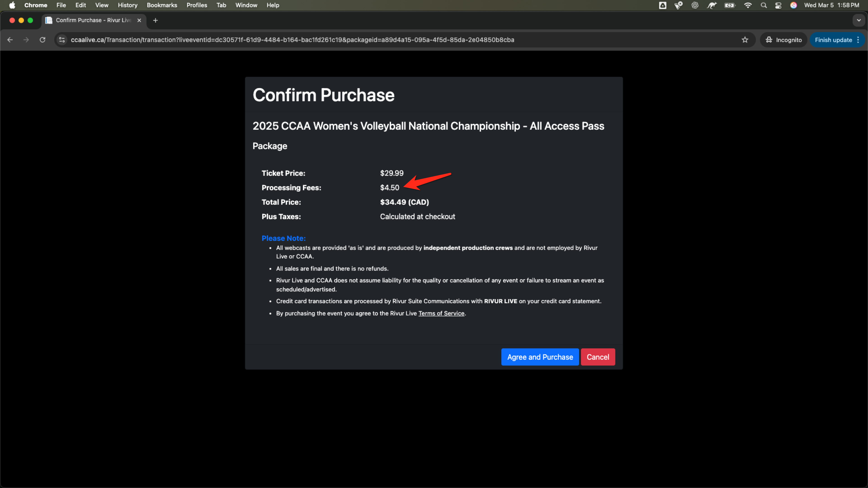This screenshot has height=488, width=868.
Task: Click the Confirm Purchase heading
Action: click(x=323, y=95)
